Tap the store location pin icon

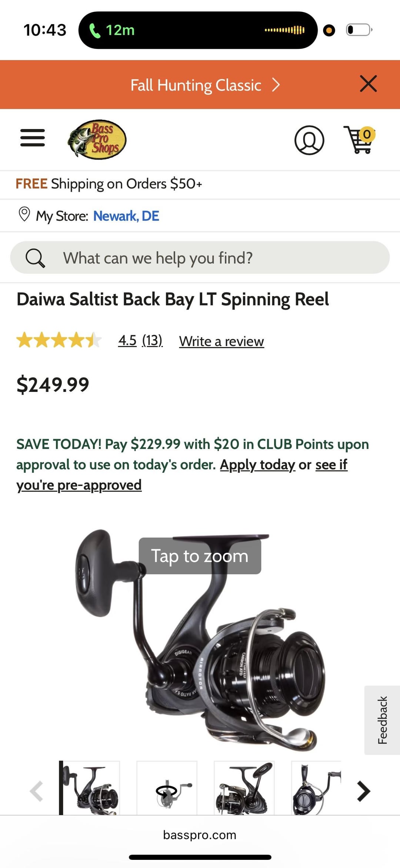[x=24, y=215]
